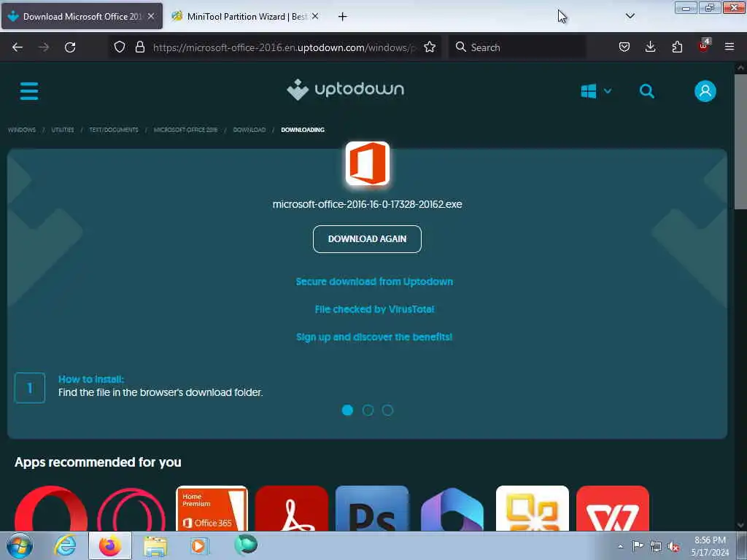Open the tracking protection shield icon

[x=120, y=47]
